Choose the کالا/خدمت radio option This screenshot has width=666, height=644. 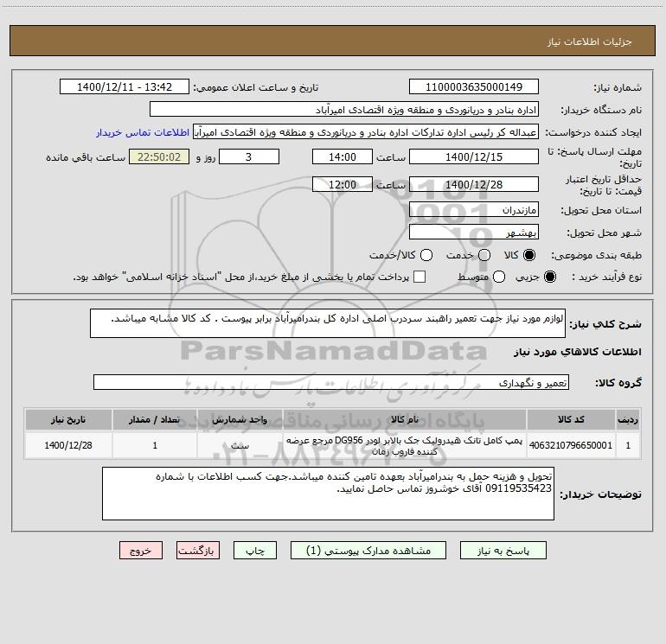coord(426,255)
